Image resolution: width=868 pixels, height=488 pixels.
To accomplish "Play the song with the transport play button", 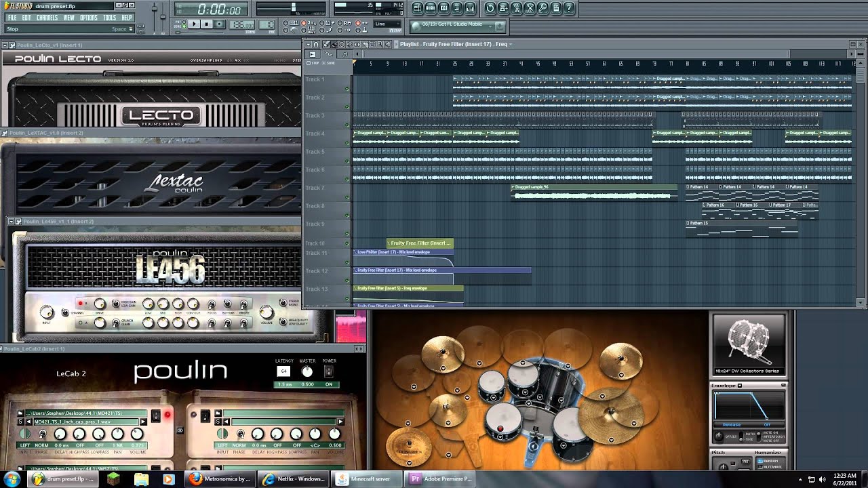I will pos(194,24).
